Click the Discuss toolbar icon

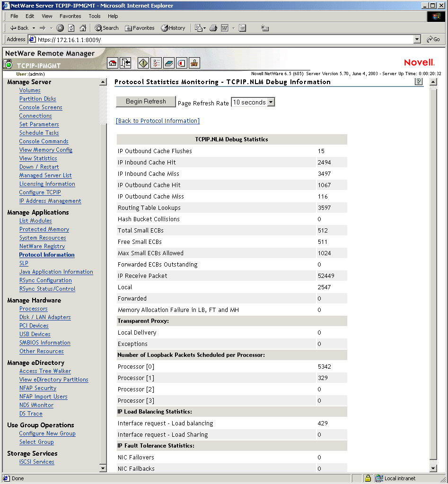pyautogui.click(x=243, y=28)
